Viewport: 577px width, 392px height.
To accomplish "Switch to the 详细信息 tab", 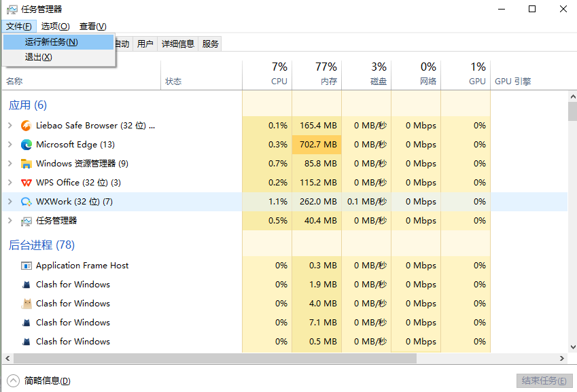I will (x=177, y=44).
